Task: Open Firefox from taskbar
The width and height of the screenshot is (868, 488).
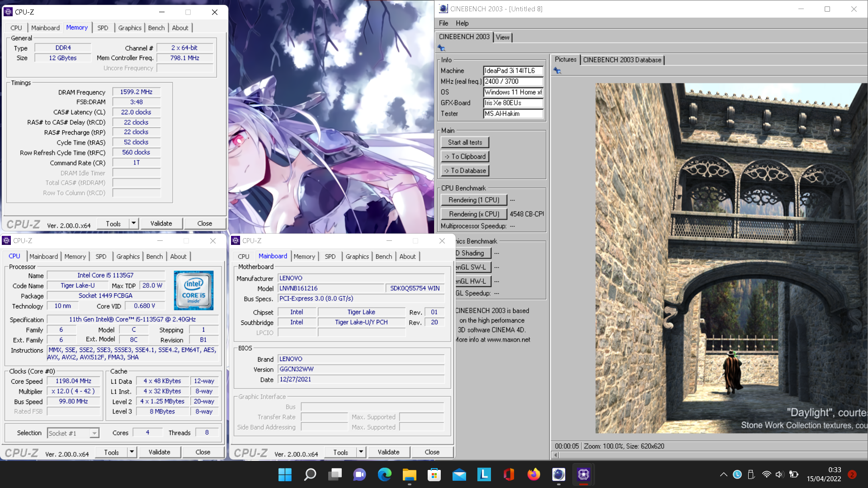Action: click(534, 474)
